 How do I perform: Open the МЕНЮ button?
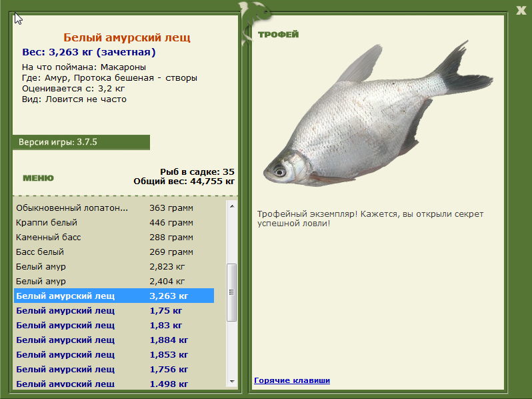39,178
